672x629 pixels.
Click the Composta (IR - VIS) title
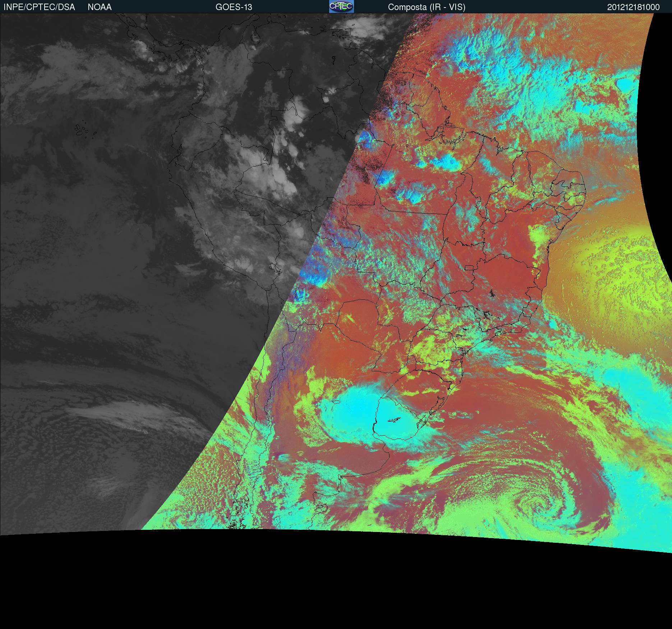[427, 7]
